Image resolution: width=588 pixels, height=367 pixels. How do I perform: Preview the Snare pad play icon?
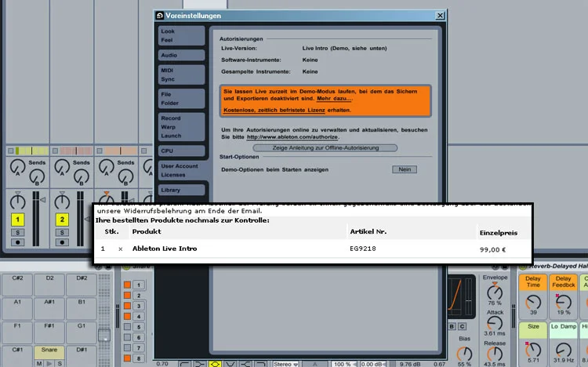pos(49,363)
